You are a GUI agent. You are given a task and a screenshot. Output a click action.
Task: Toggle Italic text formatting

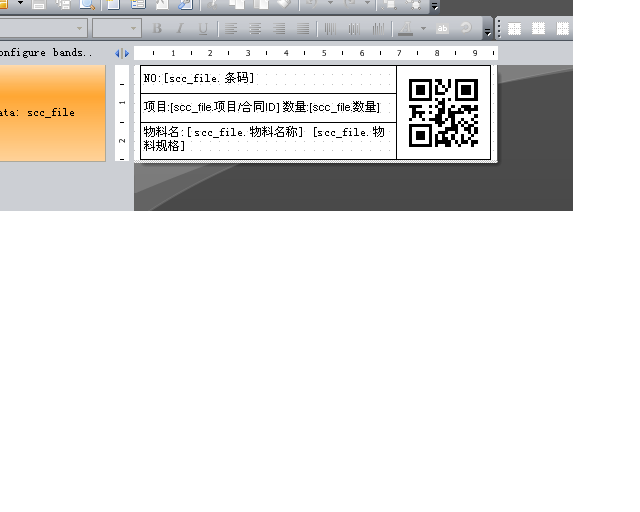pos(180,29)
